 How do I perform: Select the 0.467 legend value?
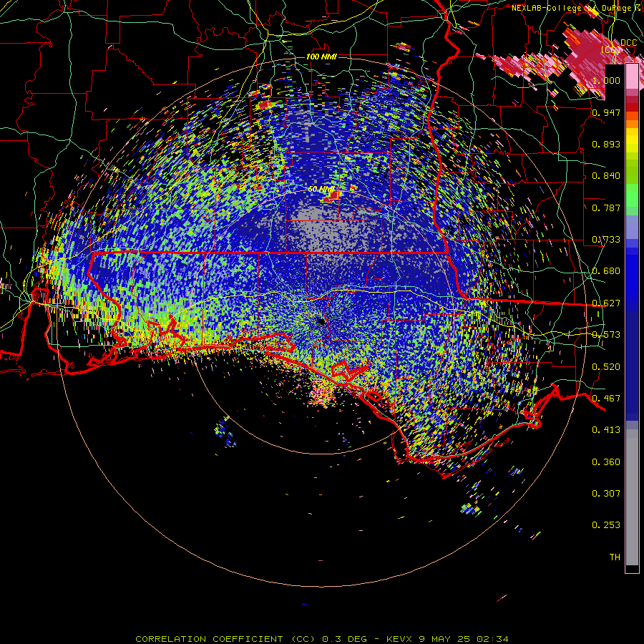click(x=606, y=399)
